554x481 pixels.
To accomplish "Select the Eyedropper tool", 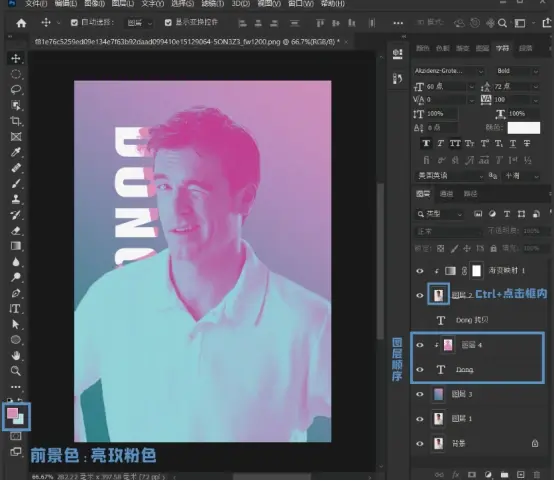I will 16,152.
